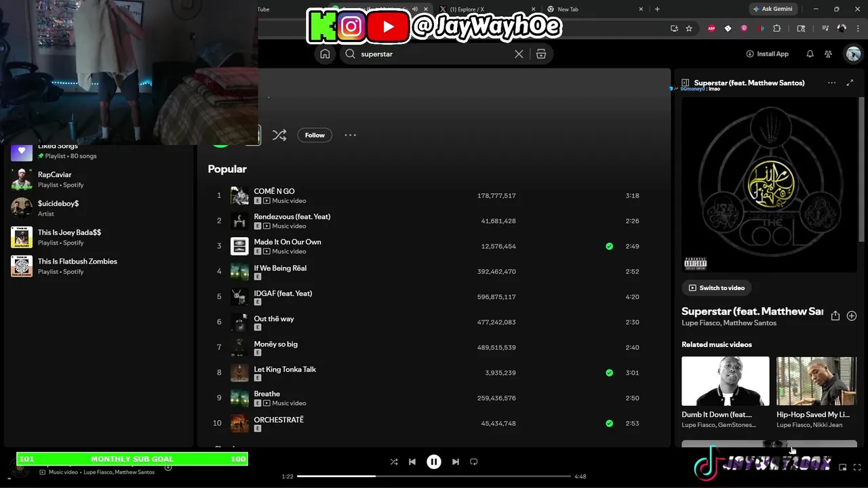Open the Lupe Fiasco link under Superstar title
Screen dimensions: 868x488
point(701,323)
